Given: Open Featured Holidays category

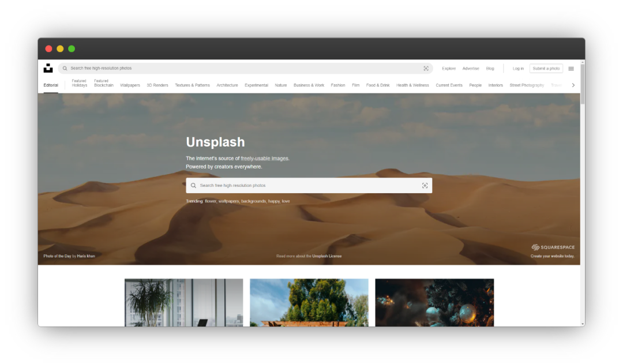Looking at the screenshot, I should point(80,83).
